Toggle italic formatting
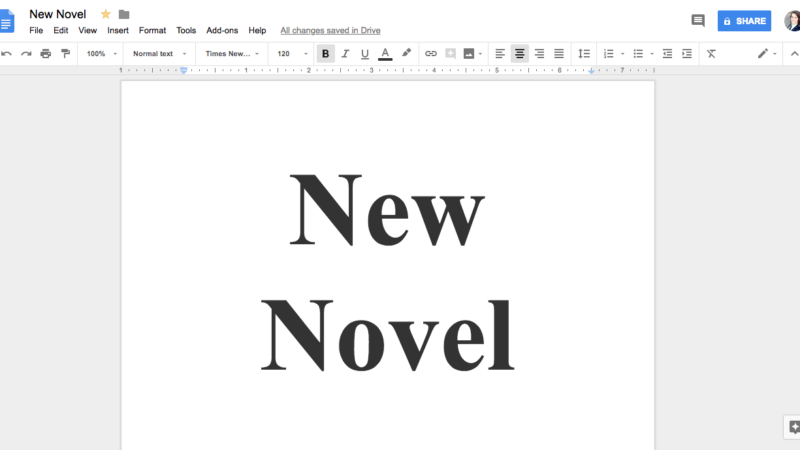The width and height of the screenshot is (800, 450). point(345,54)
